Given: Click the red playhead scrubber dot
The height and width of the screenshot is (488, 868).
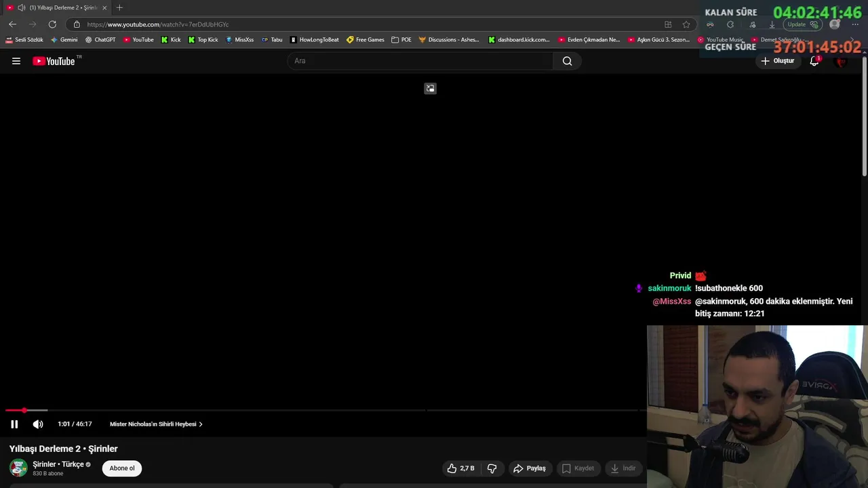Looking at the screenshot, I should click(x=24, y=410).
